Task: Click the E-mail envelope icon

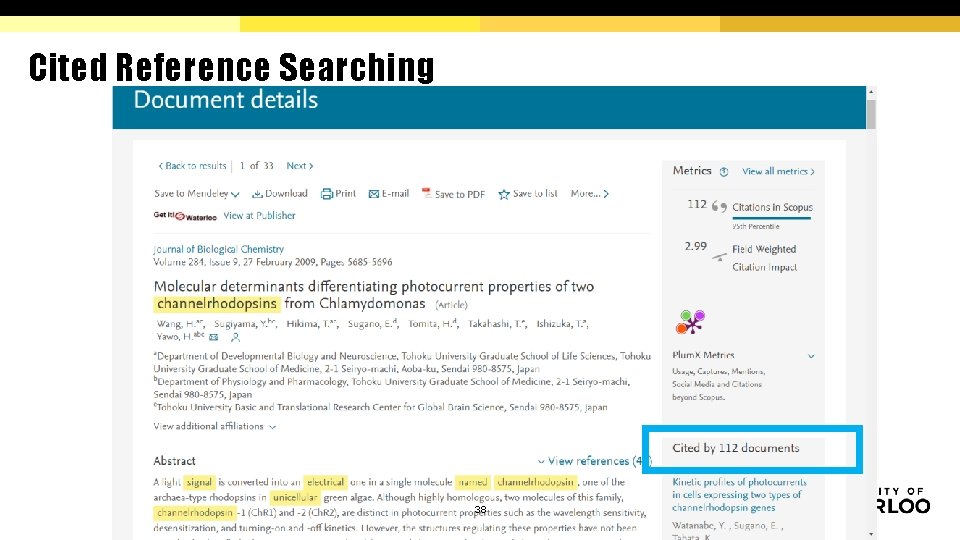Action: [373, 194]
